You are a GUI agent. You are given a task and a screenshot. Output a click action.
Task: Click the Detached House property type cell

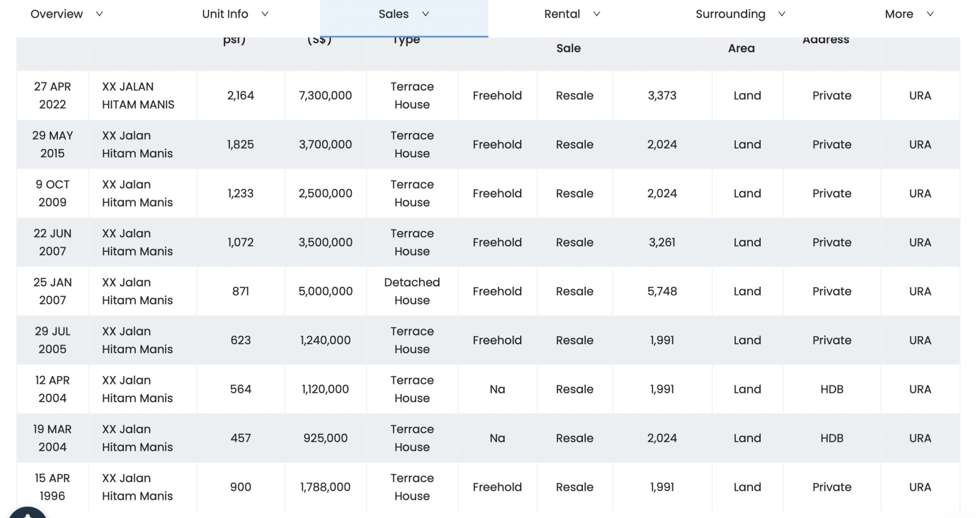pyautogui.click(x=412, y=291)
